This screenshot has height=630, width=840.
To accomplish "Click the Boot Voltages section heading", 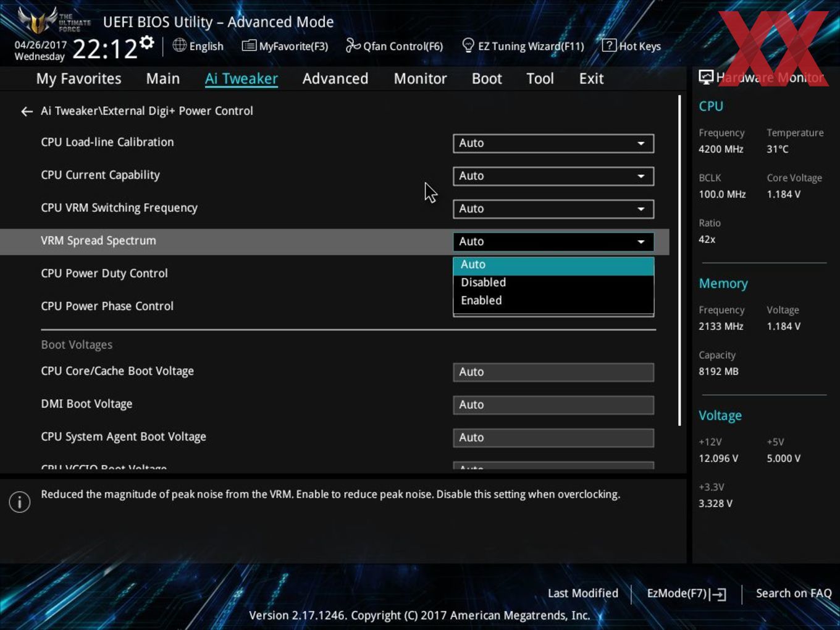I will click(x=77, y=345).
